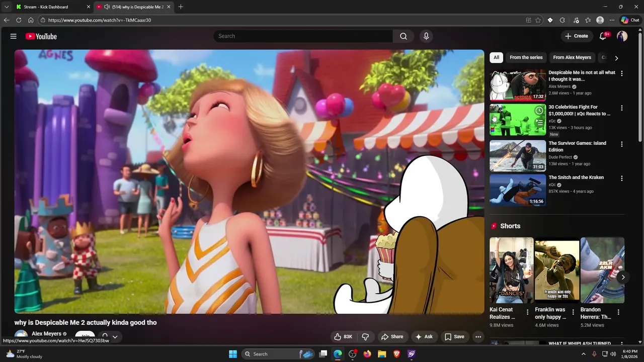The height and width of the screenshot is (362, 644).
Task: Open The Snitch and the Kraken thumbnail
Action: coord(518,190)
